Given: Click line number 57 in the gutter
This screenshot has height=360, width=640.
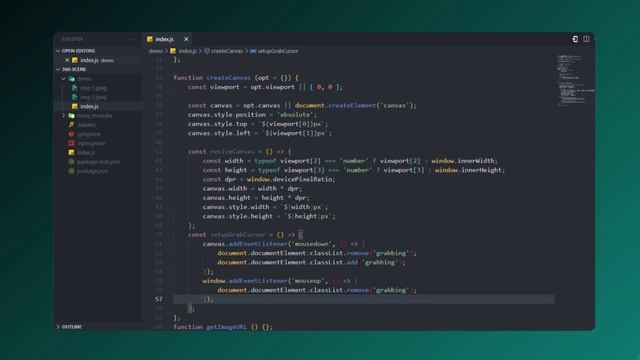Looking at the screenshot, I should coord(158,299).
